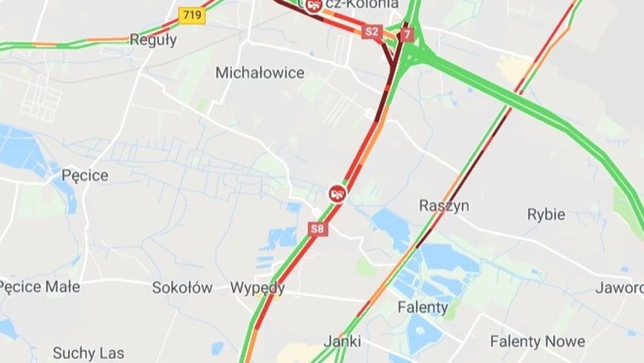The image size is (644, 363).
Task: Click the Wypędy place label
Action: (x=257, y=288)
